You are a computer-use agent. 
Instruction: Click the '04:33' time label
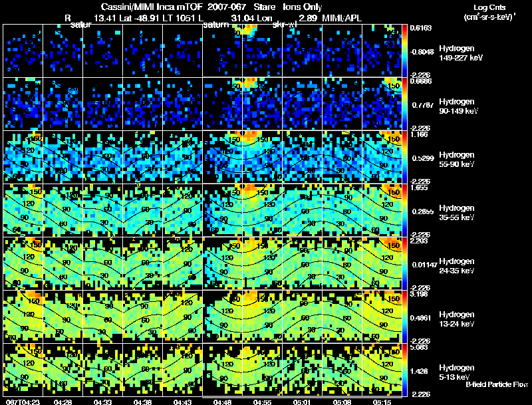tap(102, 402)
